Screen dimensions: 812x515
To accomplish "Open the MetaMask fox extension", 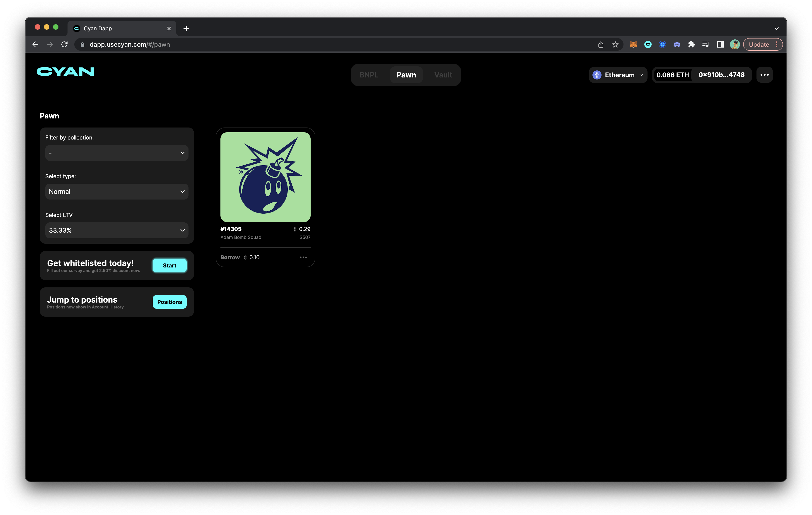I will click(633, 44).
